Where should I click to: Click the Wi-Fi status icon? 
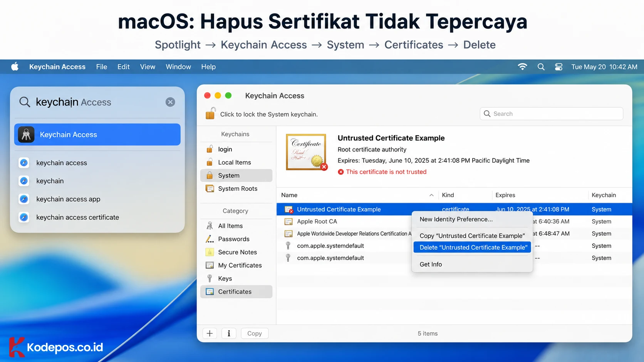[522, 67]
